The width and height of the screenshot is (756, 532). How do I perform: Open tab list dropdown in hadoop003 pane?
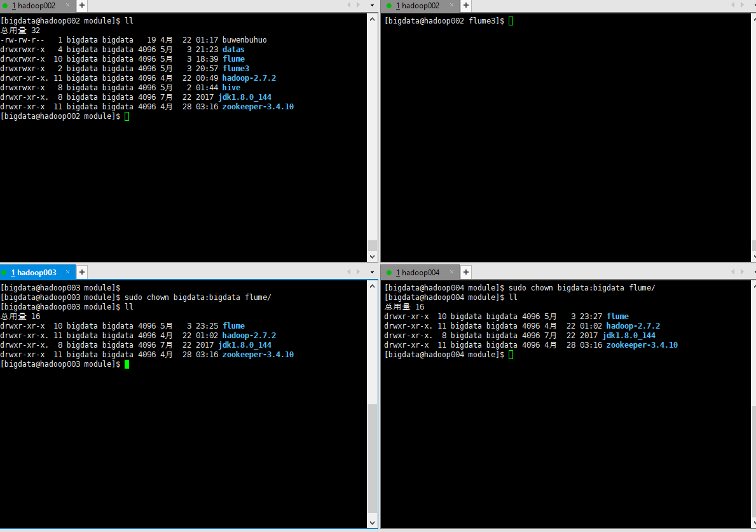372,272
